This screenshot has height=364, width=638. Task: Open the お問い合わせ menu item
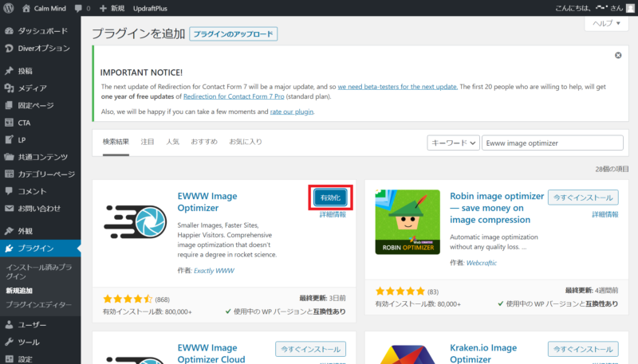tap(39, 209)
